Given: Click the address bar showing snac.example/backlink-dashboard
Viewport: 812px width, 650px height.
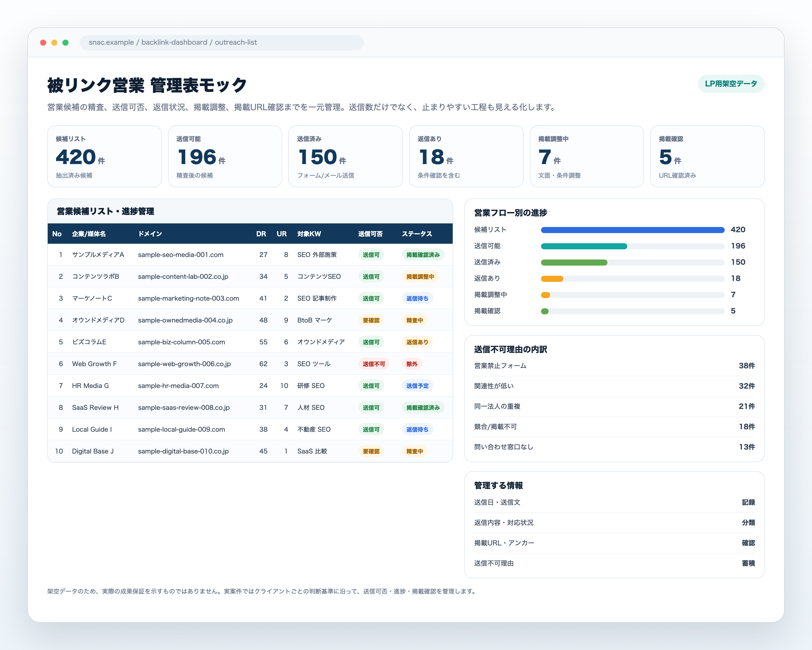Looking at the screenshot, I should point(222,43).
